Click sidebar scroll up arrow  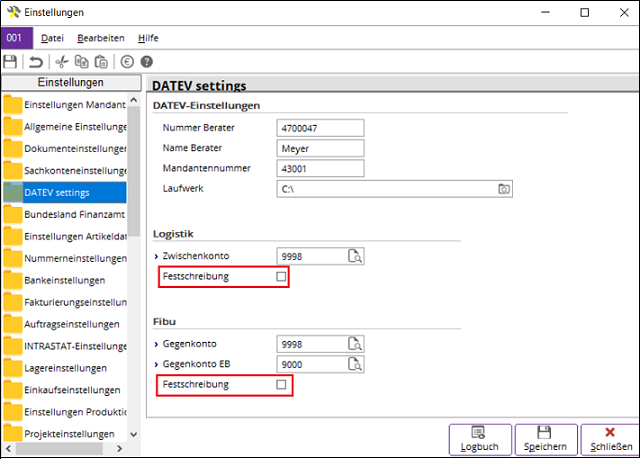point(133,100)
